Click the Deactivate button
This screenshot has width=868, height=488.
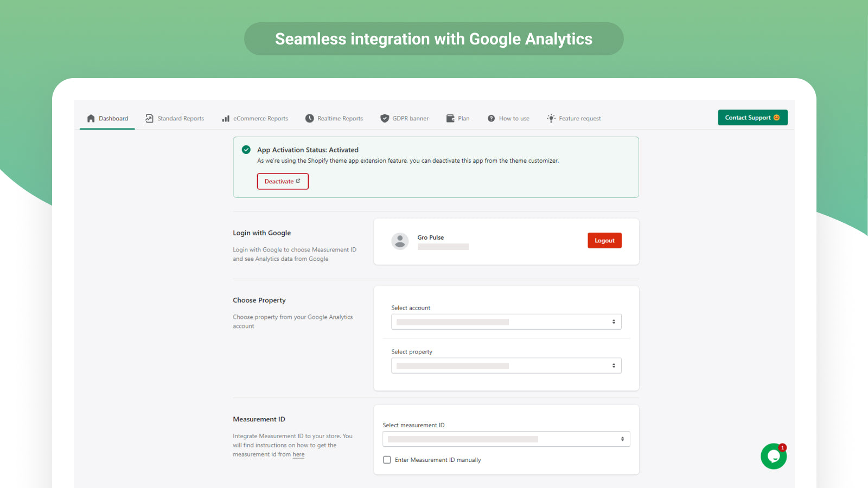click(x=283, y=182)
